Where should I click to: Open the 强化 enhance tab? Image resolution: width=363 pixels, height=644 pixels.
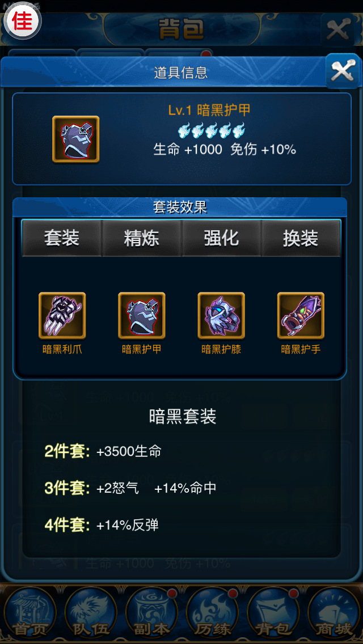221,238
